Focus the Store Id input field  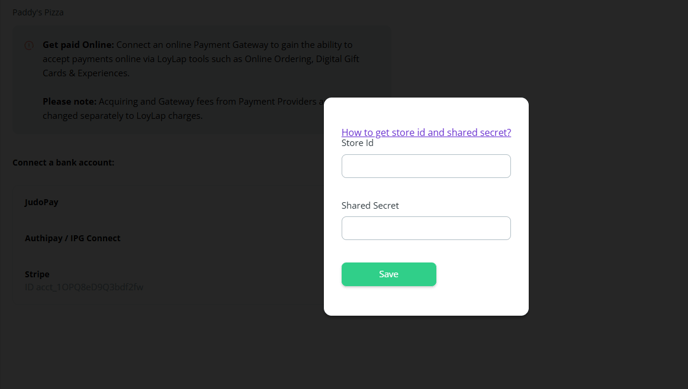(426, 166)
